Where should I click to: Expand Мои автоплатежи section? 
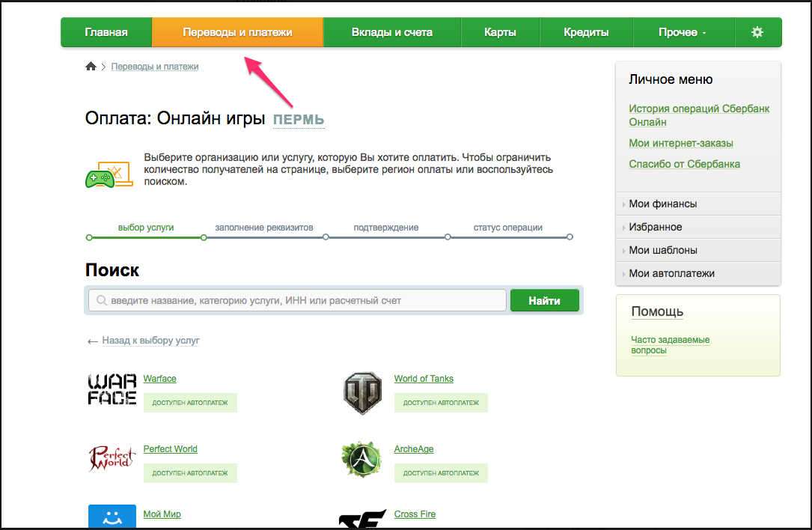[x=698, y=273]
